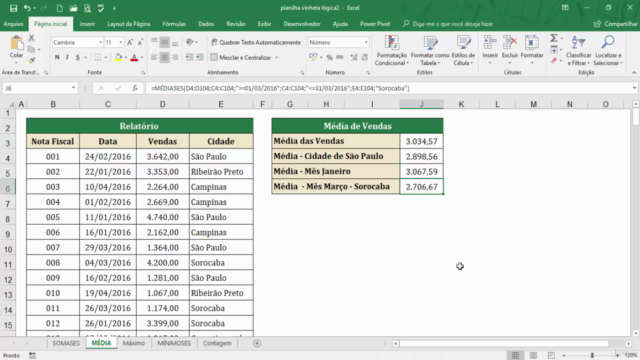Click cell with value 2.706,67

coord(422,187)
